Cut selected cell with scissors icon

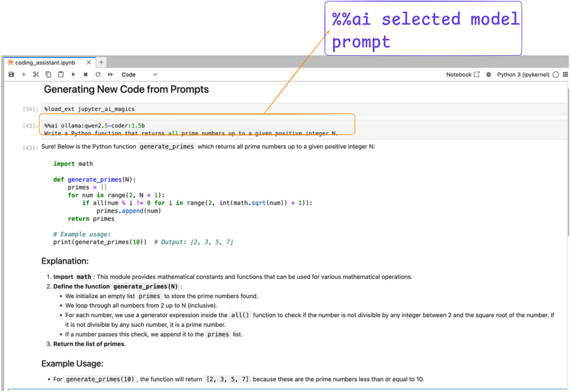click(36, 75)
